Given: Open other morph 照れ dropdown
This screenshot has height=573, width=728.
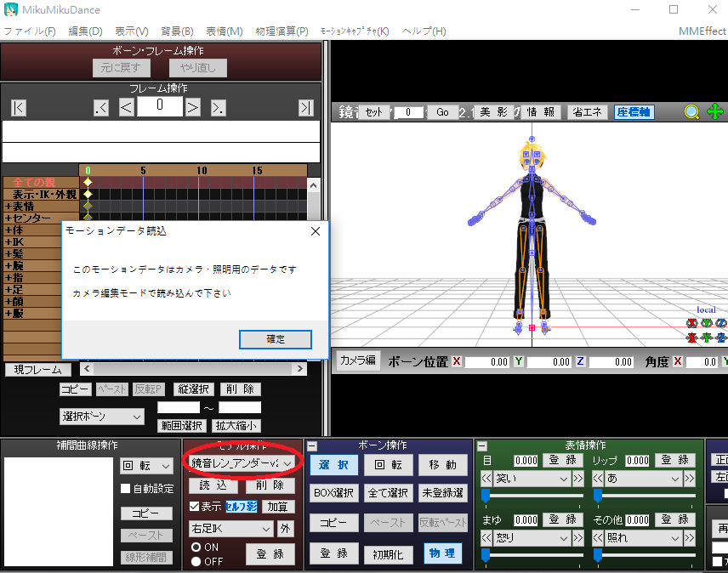Looking at the screenshot, I should tap(644, 538).
